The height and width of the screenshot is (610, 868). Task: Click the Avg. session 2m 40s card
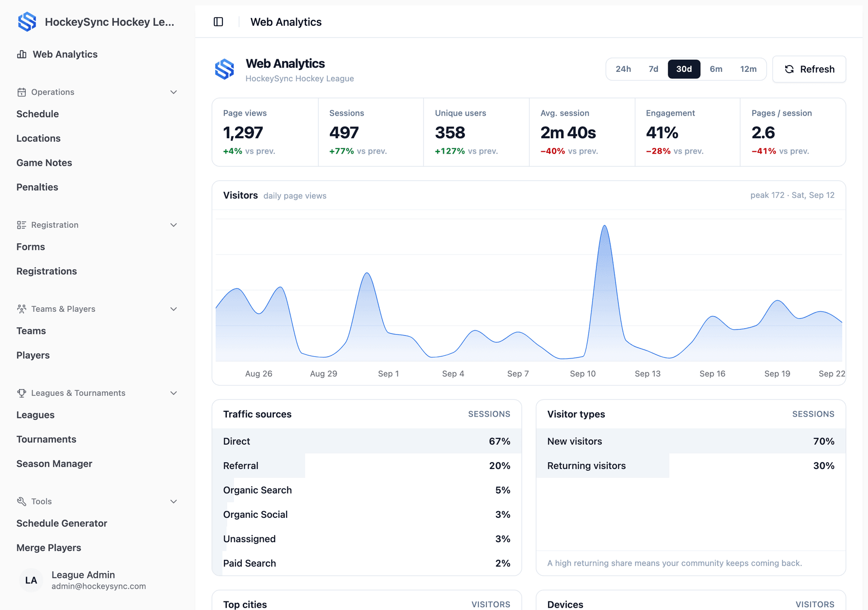coord(582,132)
